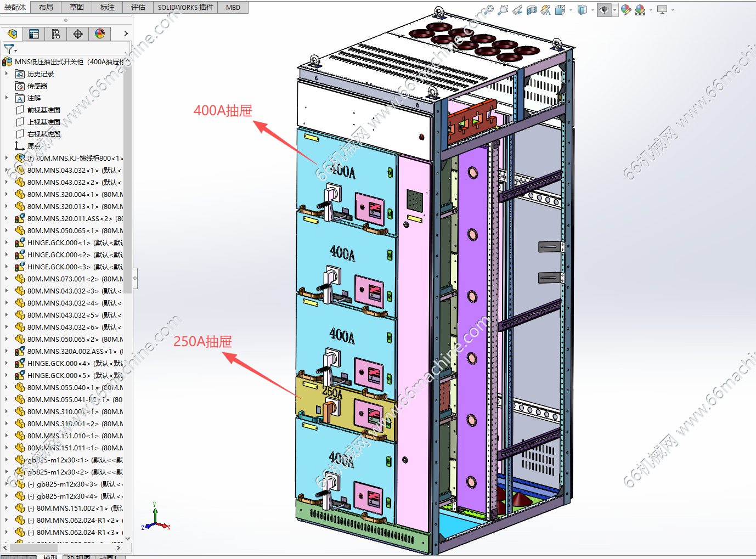Open the Apply Scene dropdown arrow
Screen dimensions: 756x559
tap(651, 10)
